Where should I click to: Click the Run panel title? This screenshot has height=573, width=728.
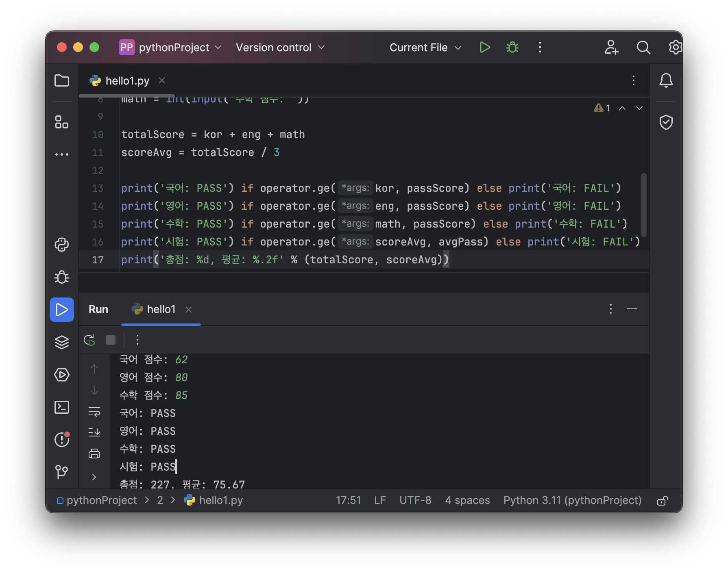click(x=98, y=309)
